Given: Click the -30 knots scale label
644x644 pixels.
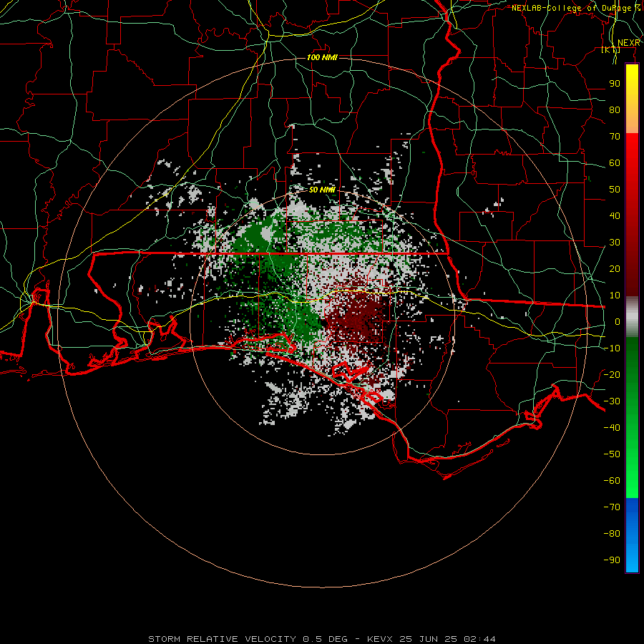Looking at the screenshot, I should [612, 401].
